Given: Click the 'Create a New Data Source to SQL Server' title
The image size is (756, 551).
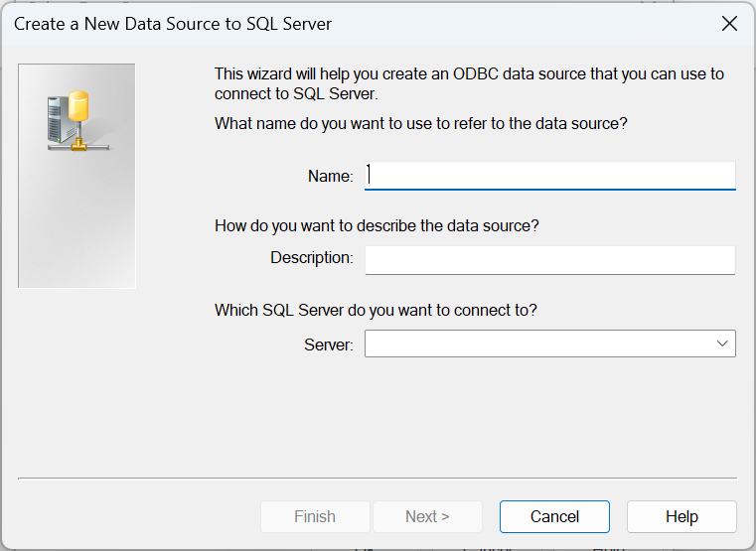Looking at the screenshot, I should pos(173,24).
